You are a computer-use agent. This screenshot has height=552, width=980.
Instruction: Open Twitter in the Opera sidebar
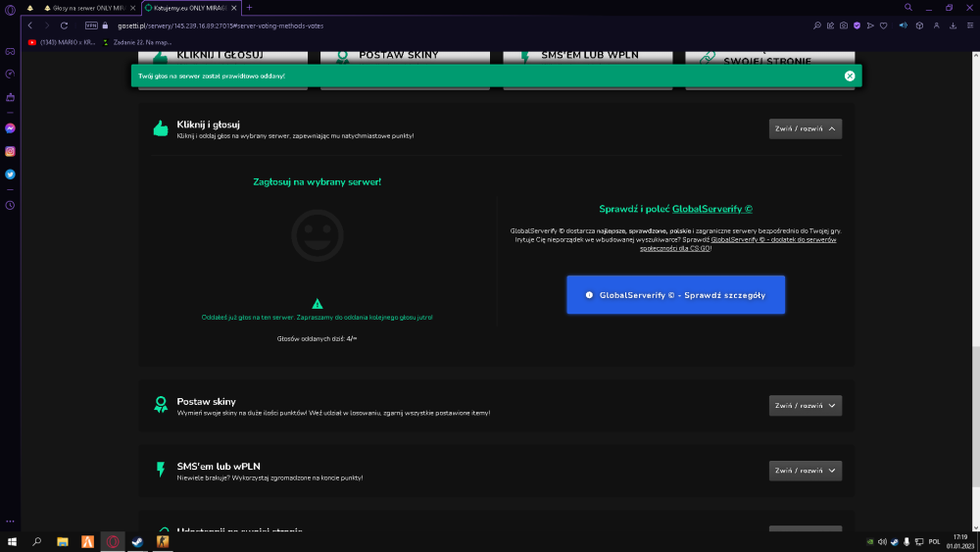click(10, 175)
